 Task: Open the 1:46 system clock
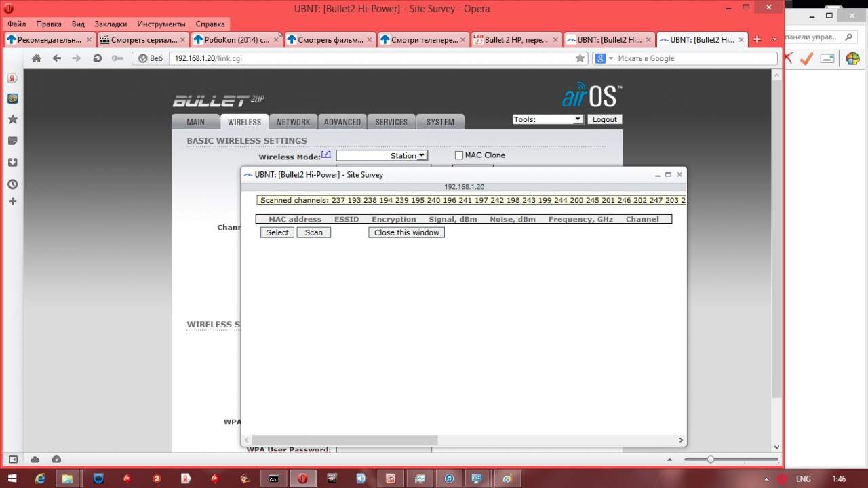pos(839,479)
